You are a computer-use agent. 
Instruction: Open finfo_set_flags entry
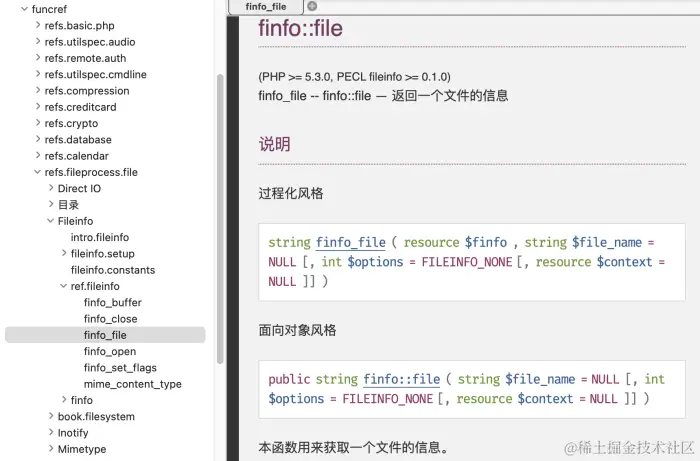120,368
